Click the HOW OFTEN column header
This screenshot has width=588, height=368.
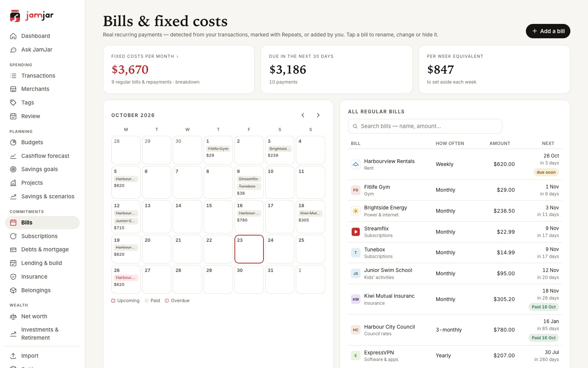click(x=450, y=144)
